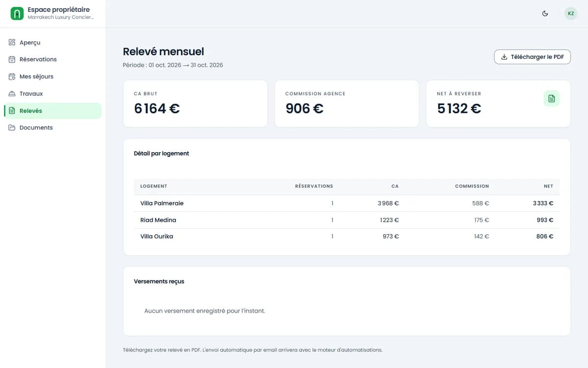This screenshot has height=368, width=588.
Task: Click the commission agence value 906 €
Action: (304, 108)
